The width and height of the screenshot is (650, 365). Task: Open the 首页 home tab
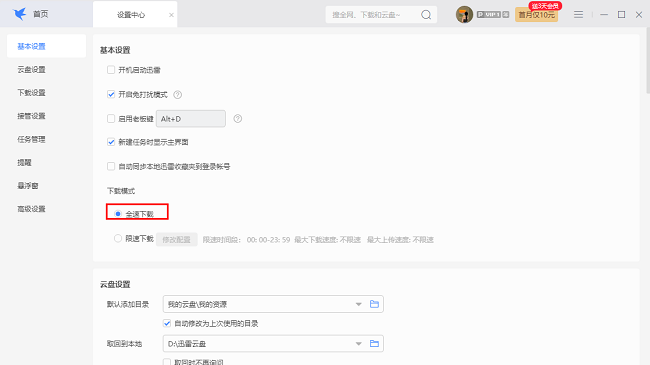click(41, 14)
